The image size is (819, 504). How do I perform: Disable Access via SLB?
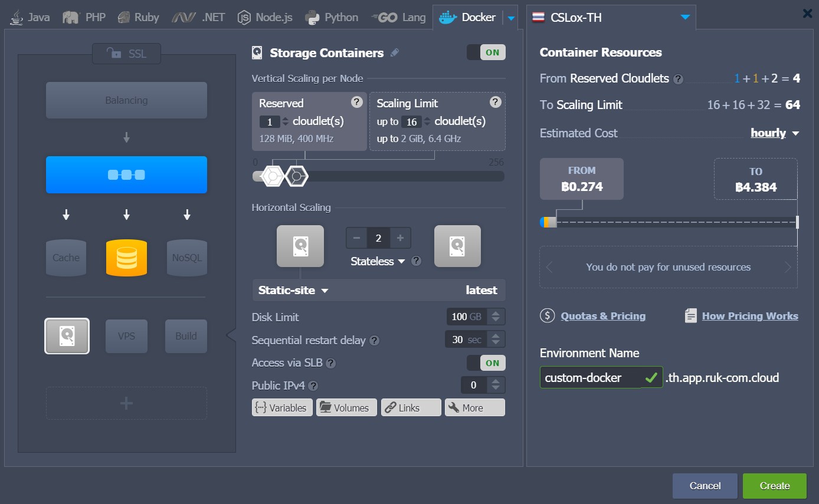[486, 363]
